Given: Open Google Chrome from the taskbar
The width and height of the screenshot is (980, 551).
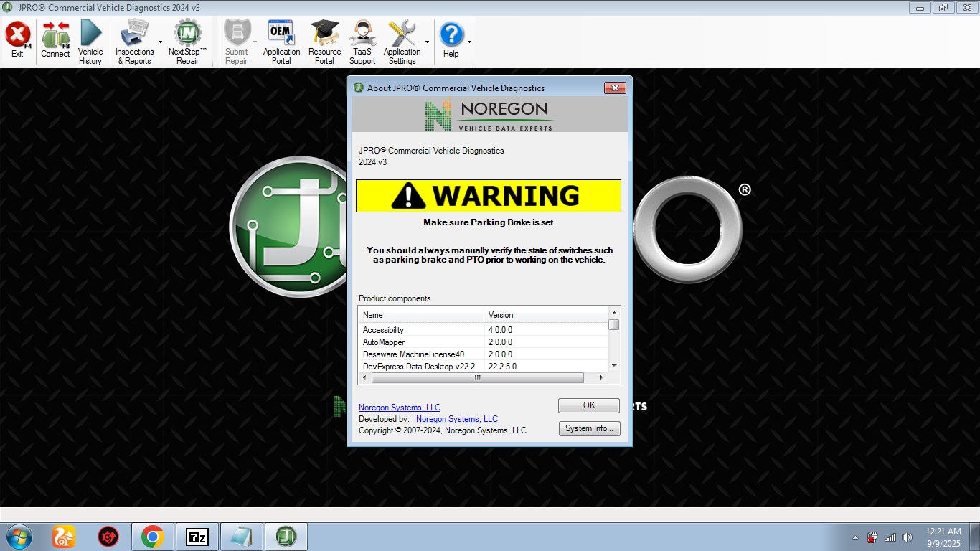Looking at the screenshot, I should (152, 537).
